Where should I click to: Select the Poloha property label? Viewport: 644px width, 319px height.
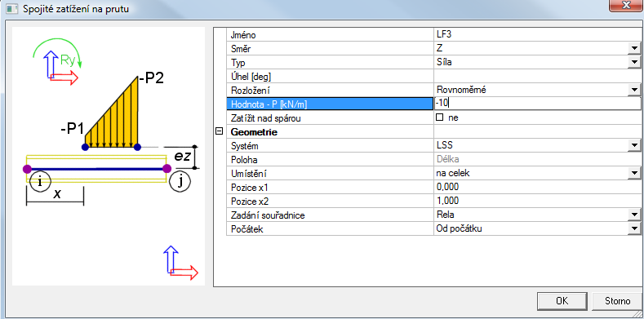(x=244, y=160)
